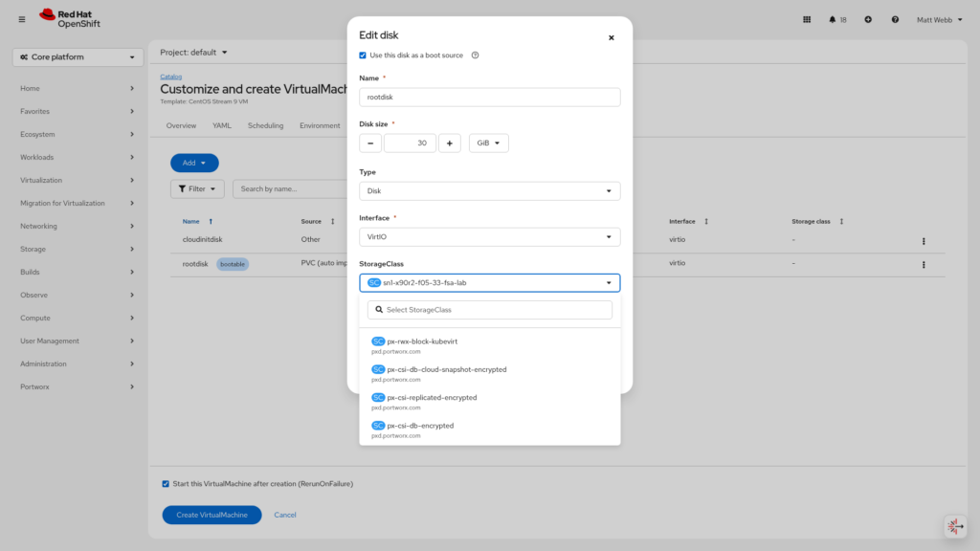
Task: Uncheck Use this disk as boot source
Action: (x=363, y=55)
